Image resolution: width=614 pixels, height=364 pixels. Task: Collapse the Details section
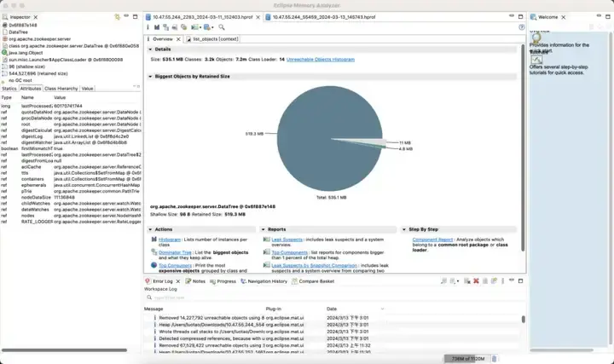pyautogui.click(x=150, y=49)
